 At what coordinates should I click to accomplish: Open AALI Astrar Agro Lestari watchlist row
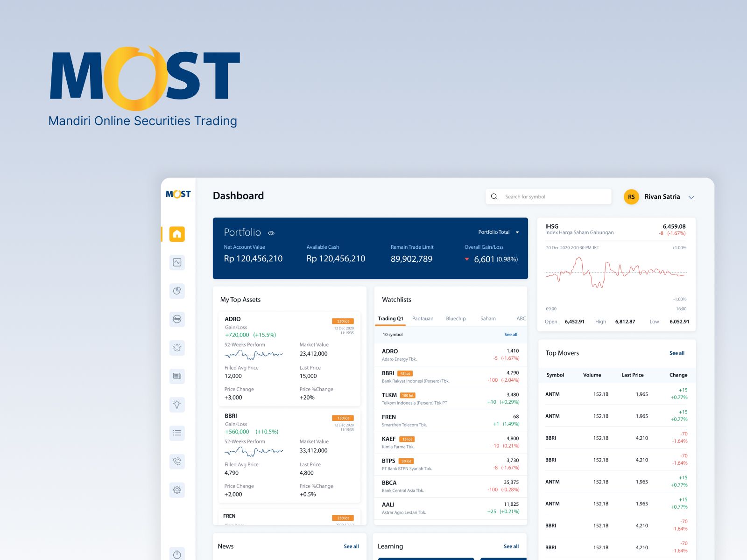click(x=451, y=508)
